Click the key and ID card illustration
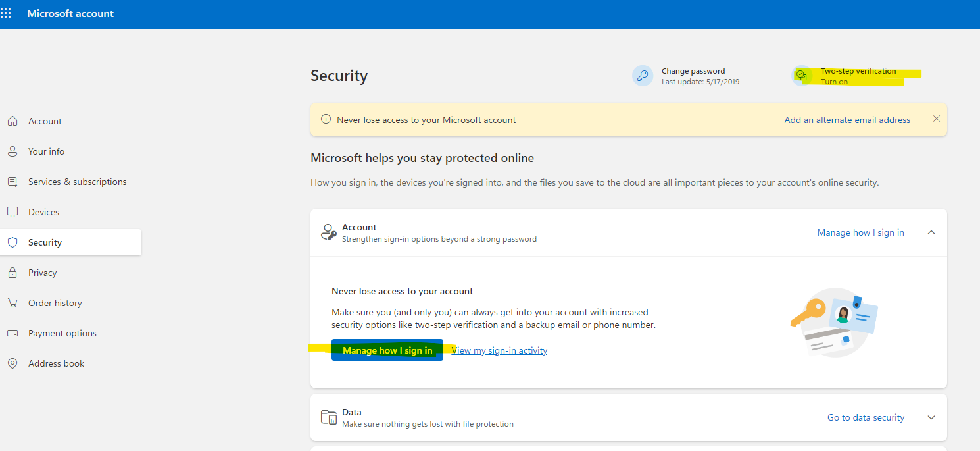 [833, 322]
